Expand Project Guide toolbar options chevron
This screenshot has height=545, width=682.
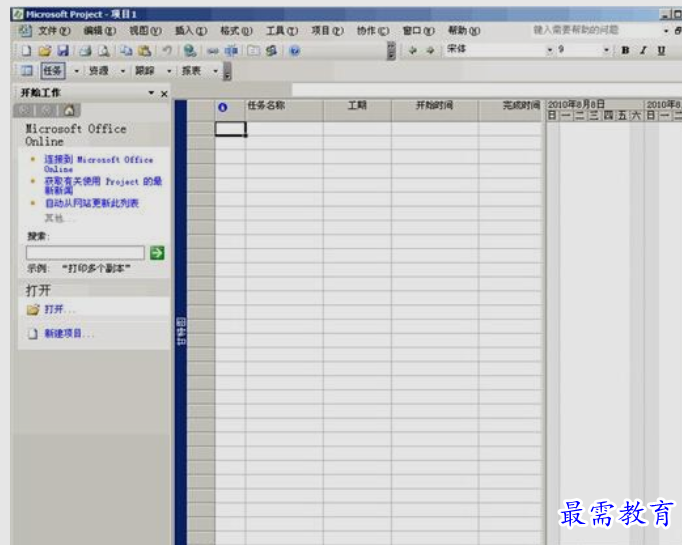click(227, 71)
